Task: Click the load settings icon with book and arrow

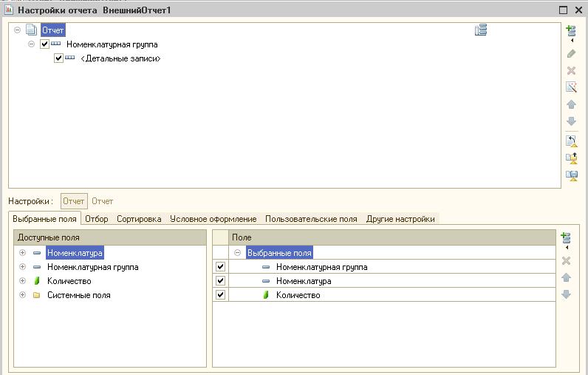Action: click(x=571, y=158)
